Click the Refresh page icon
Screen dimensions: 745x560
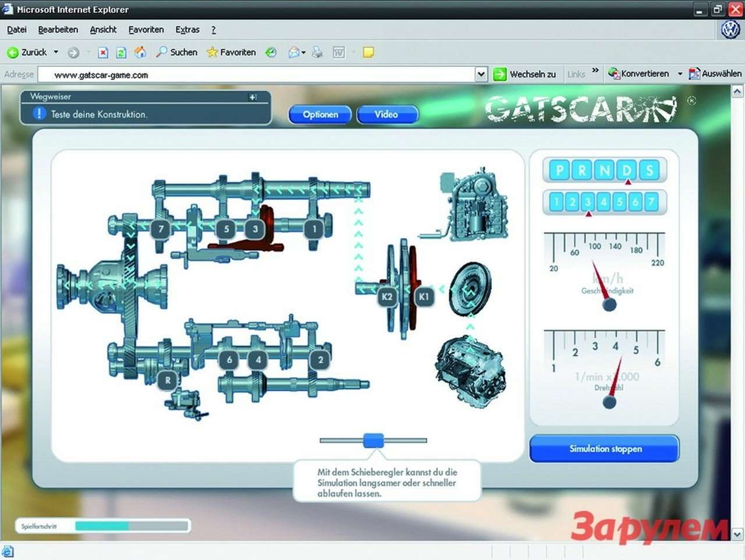[x=121, y=52]
